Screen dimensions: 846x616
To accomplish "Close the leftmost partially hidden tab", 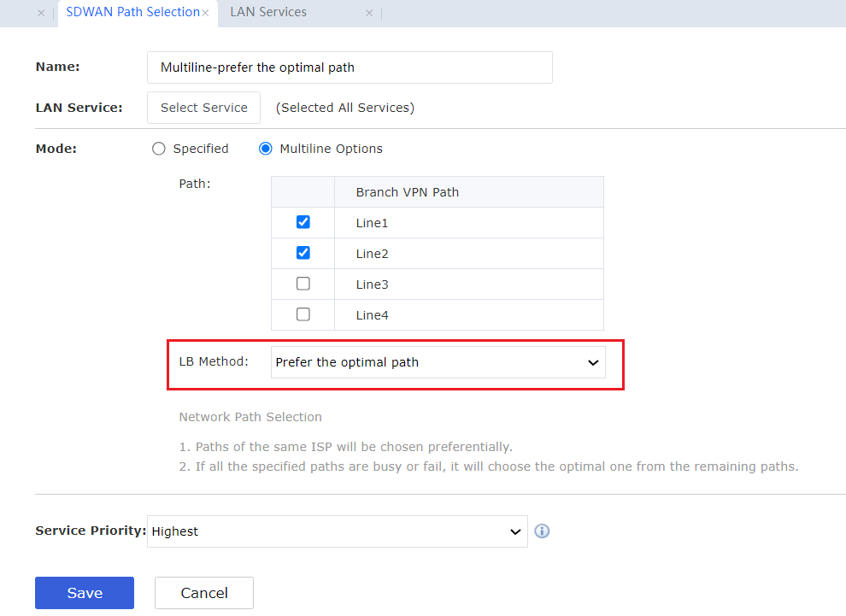I will [41, 13].
